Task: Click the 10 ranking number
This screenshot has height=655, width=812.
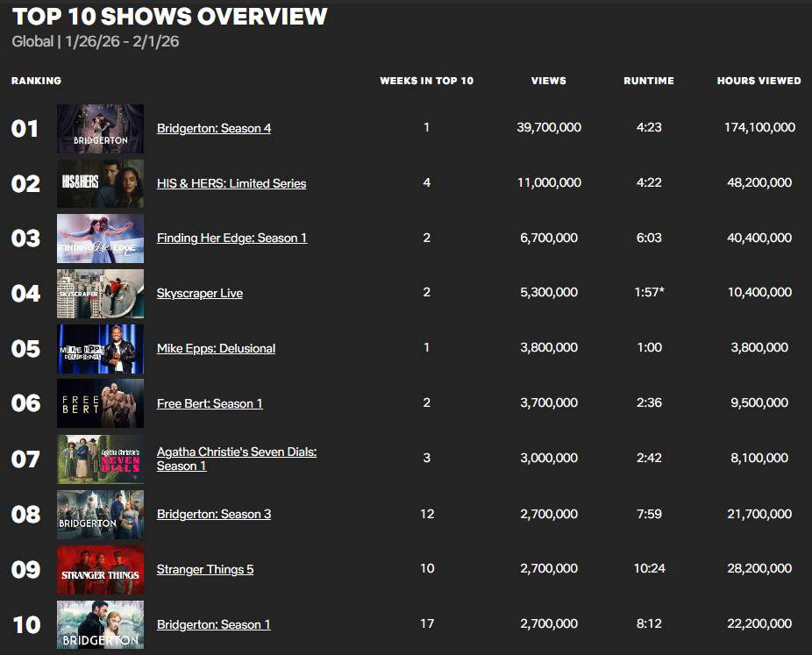Action: (26, 625)
